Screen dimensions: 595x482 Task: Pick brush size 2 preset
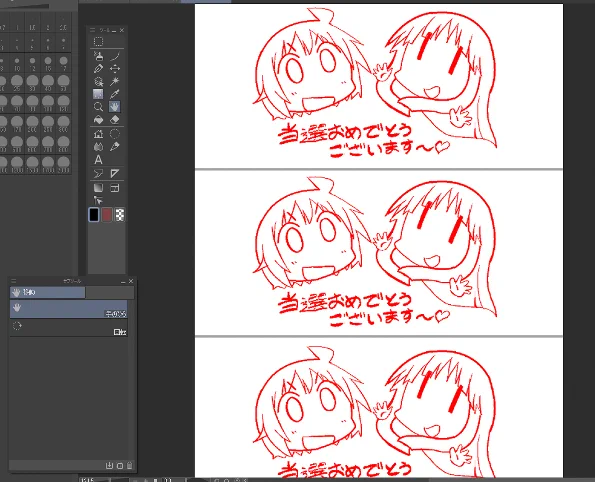[48, 23]
